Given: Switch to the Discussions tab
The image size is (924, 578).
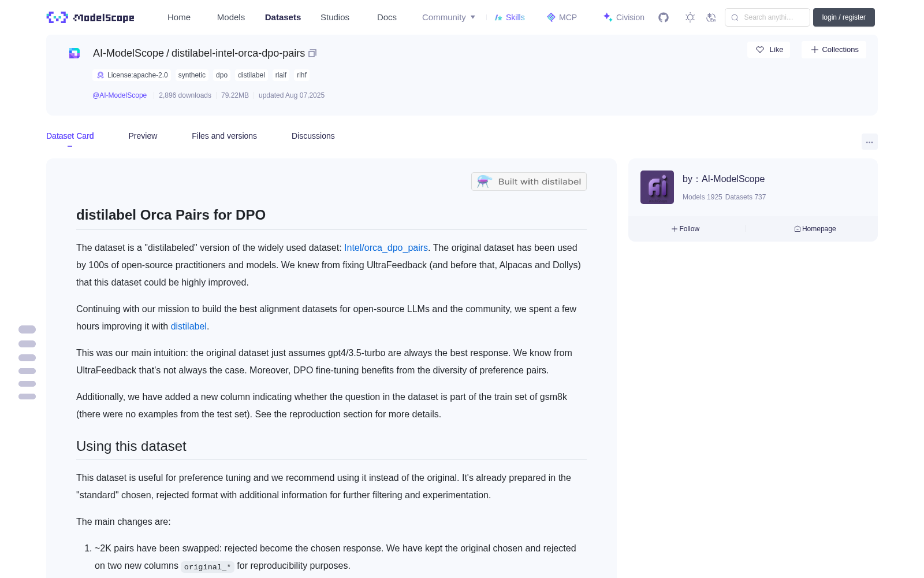Looking at the screenshot, I should (313, 136).
